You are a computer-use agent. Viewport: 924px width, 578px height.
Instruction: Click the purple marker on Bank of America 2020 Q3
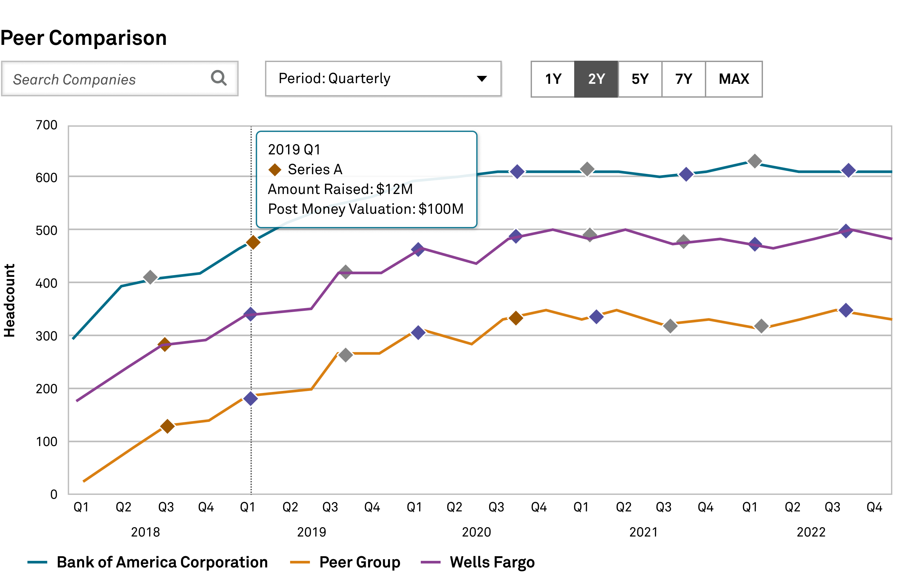(x=517, y=172)
